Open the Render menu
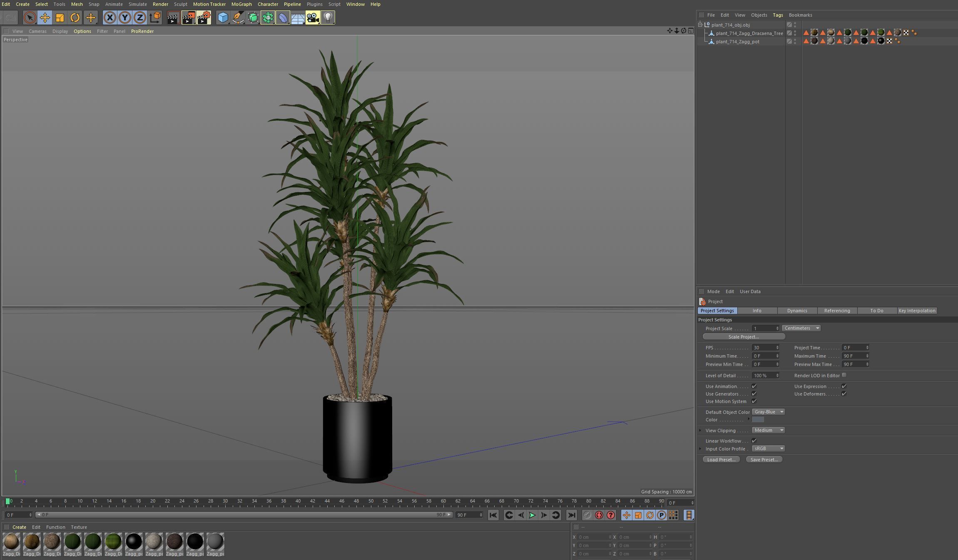The image size is (958, 560). click(x=160, y=4)
